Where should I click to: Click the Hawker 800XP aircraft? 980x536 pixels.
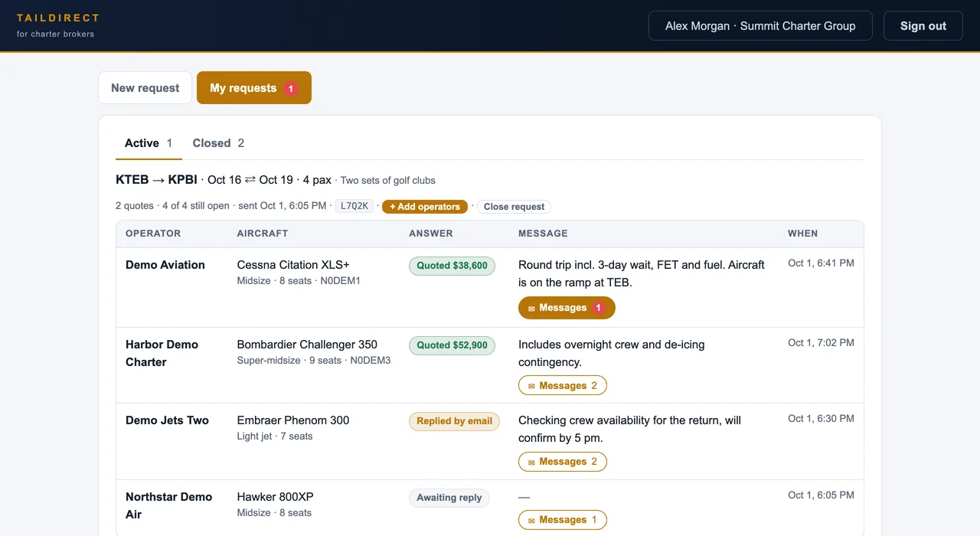point(276,497)
